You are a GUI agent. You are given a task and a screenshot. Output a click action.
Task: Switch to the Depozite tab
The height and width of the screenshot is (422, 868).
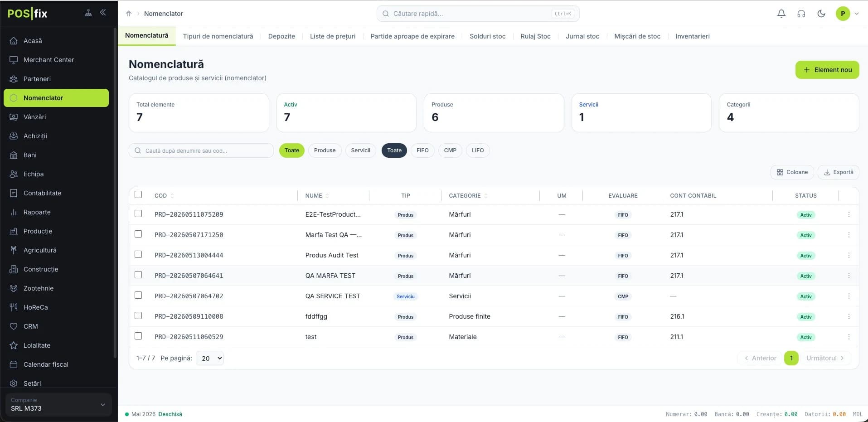pyautogui.click(x=281, y=36)
